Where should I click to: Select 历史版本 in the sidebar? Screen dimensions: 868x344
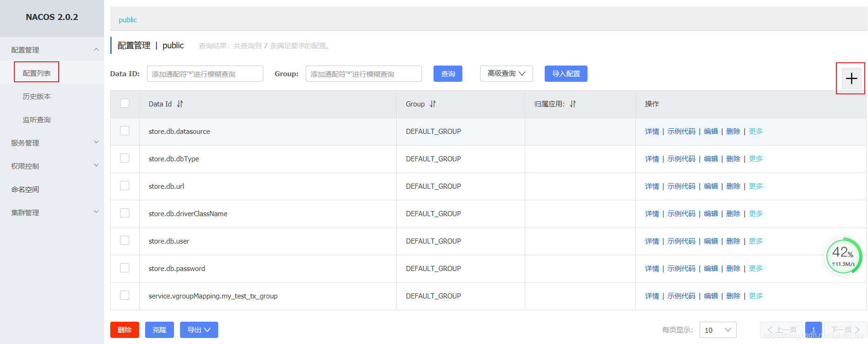pyautogui.click(x=37, y=96)
